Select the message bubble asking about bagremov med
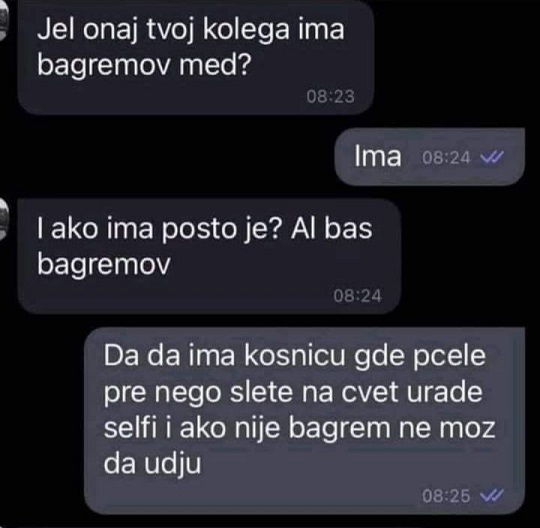Image resolution: width=540 pixels, height=528 pixels. point(196,58)
